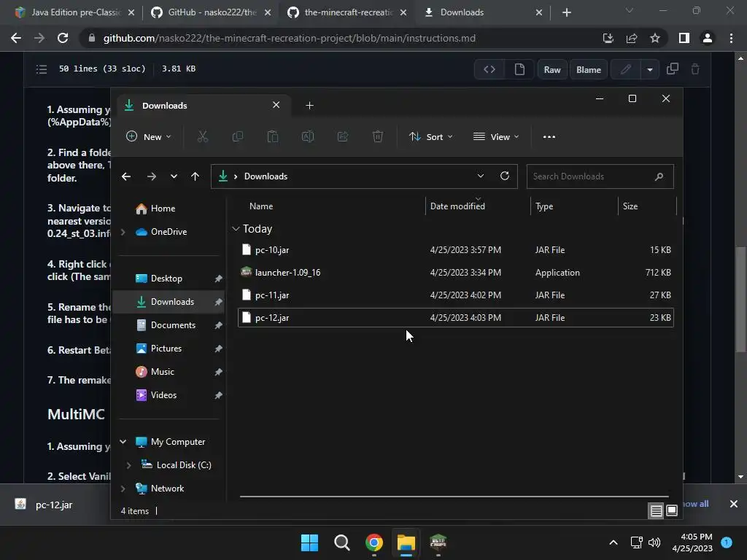This screenshot has width=747, height=560.
Task: Sort by the Type column header
Action: point(544,206)
